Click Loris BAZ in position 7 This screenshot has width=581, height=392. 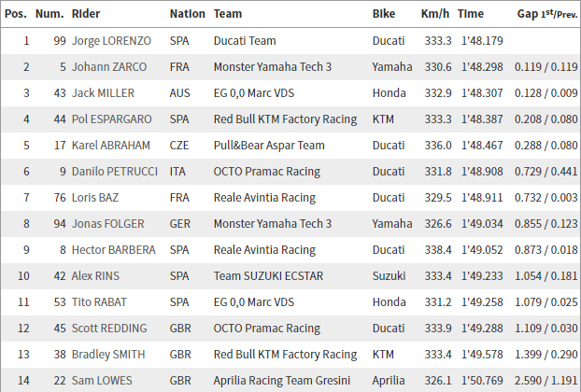(x=95, y=198)
